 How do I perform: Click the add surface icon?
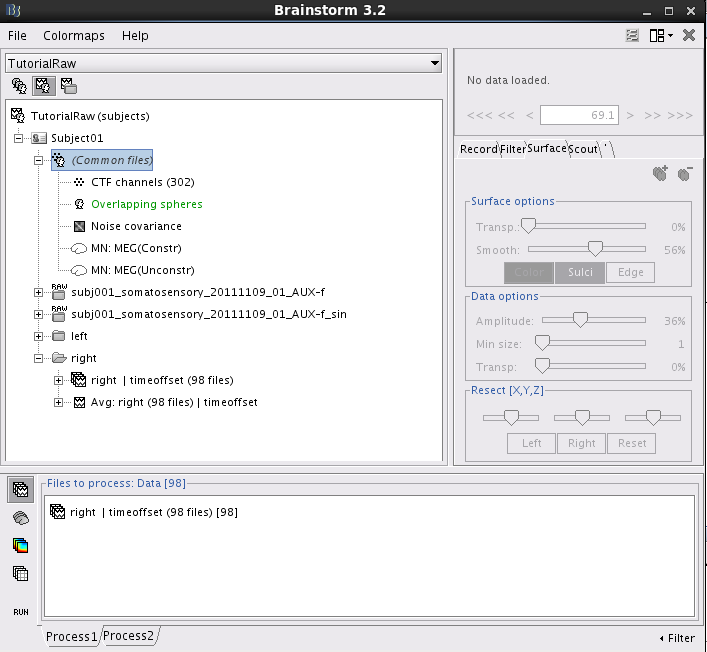pyautogui.click(x=659, y=174)
